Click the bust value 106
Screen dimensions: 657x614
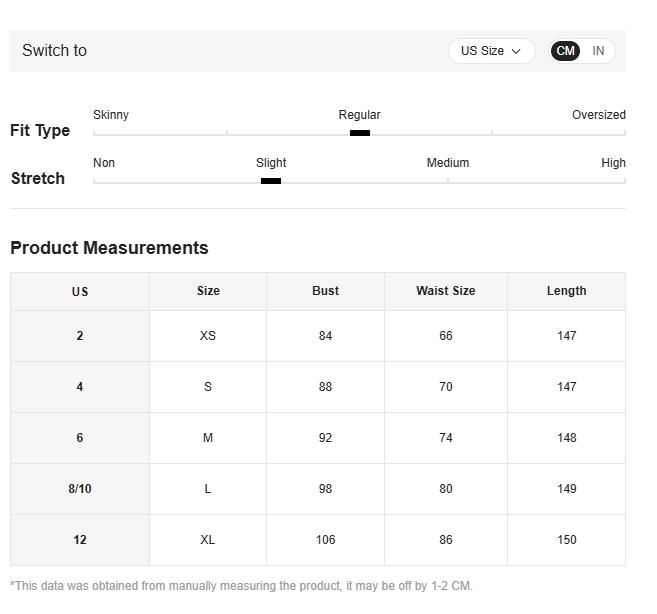coord(325,540)
